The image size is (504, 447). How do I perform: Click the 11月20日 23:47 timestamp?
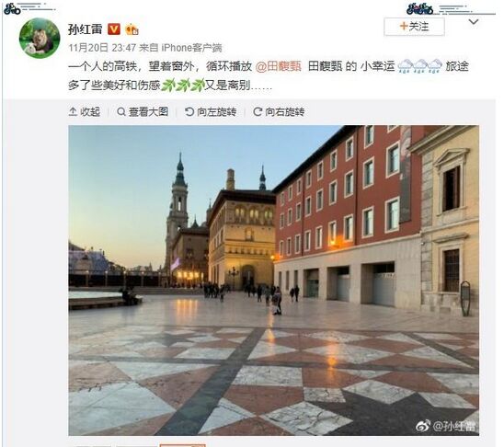coord(102,48)
